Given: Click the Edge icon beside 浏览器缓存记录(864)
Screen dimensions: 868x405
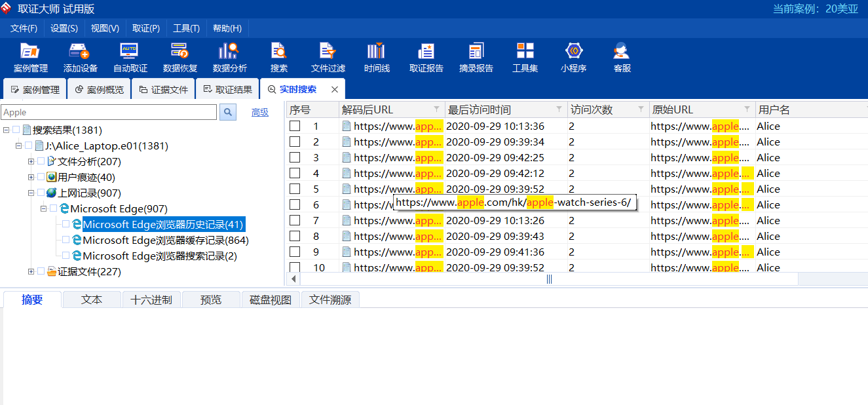Looking at the screenshot, I should pyautogui.click(x=77, y=240).
